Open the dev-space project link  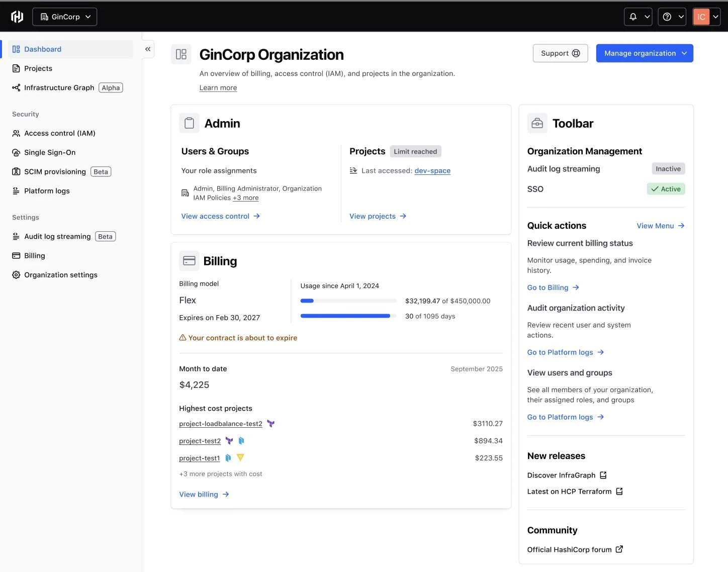pos(432,171)
